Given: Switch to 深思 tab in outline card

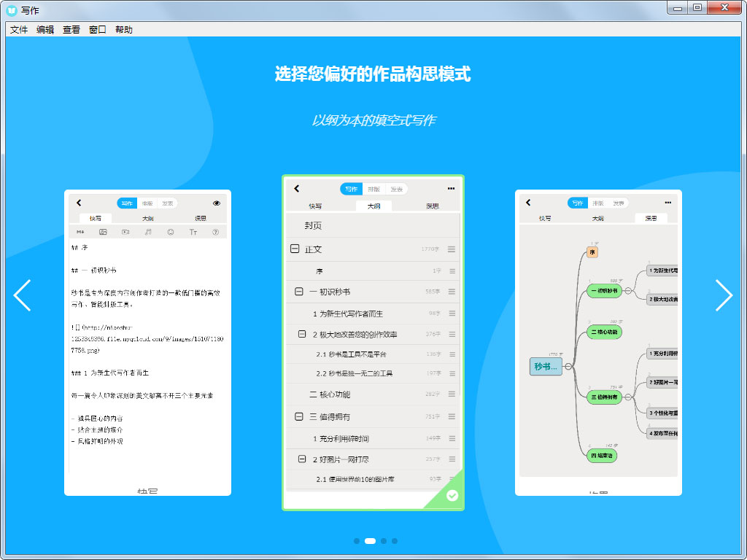Looking at the screenshot, I should pos(433,206).
